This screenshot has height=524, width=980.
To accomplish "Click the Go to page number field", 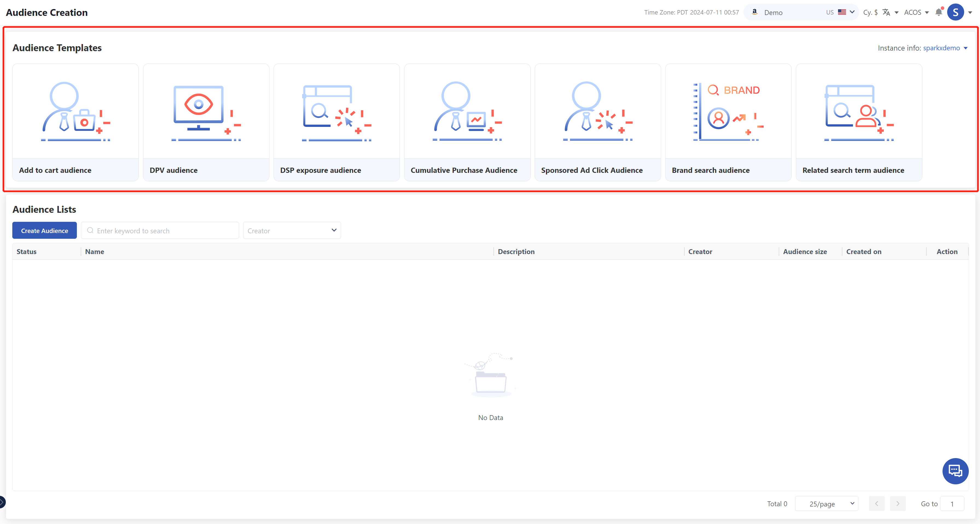I will pos(952,503).
